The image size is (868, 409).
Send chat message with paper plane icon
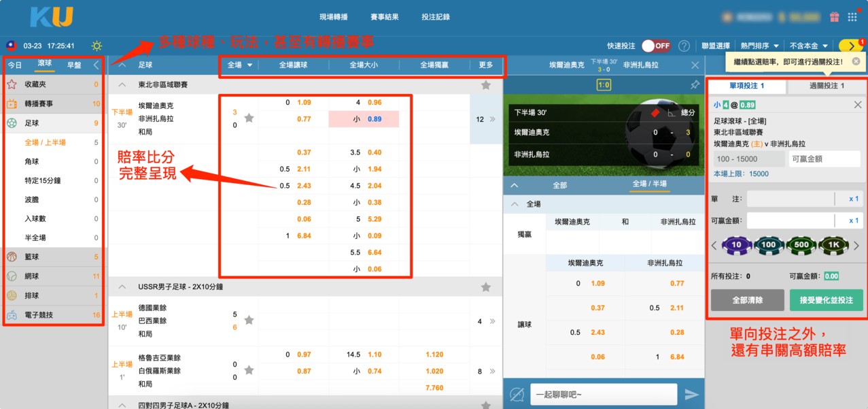pos(691,395)
